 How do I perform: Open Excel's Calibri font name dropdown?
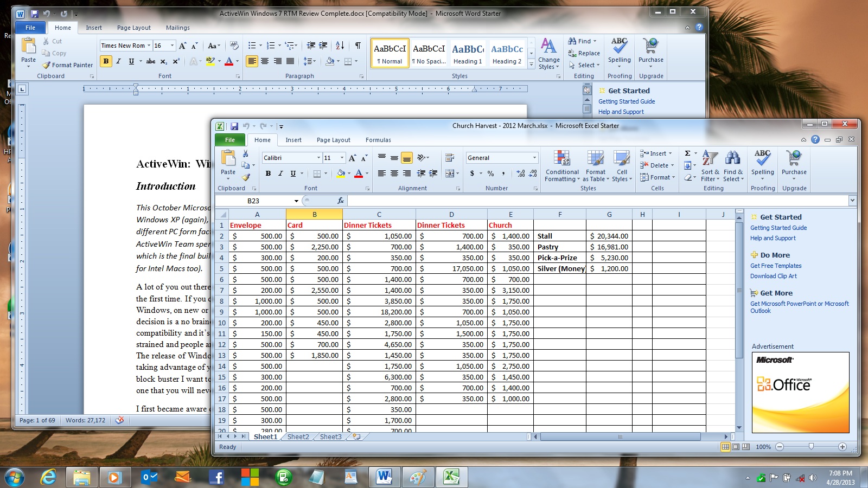point(318,158)
